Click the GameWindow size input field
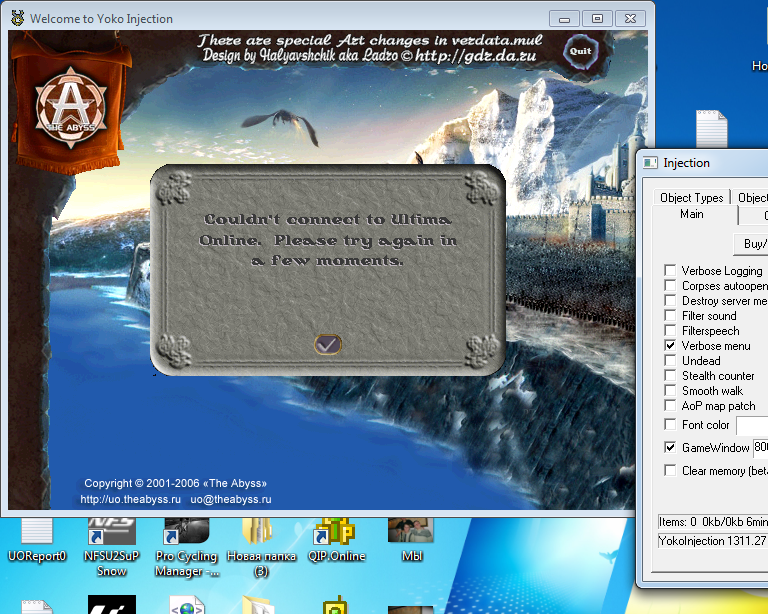The width and height of the screenshot is (768, 614). [759, 447]
